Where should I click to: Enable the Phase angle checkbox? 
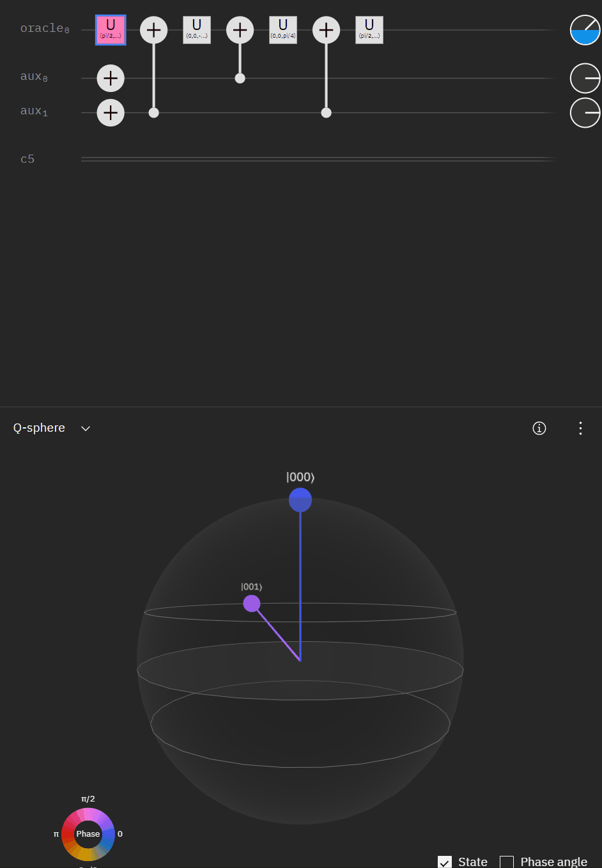click(x=507, y=862)
